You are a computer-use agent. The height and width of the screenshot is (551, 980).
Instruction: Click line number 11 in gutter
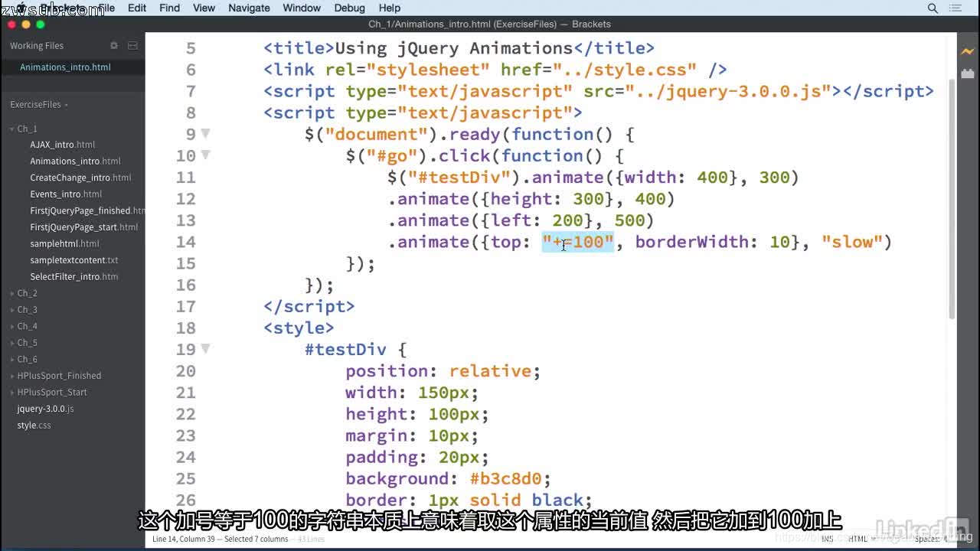pyautogui.click(x=186, y=178)
